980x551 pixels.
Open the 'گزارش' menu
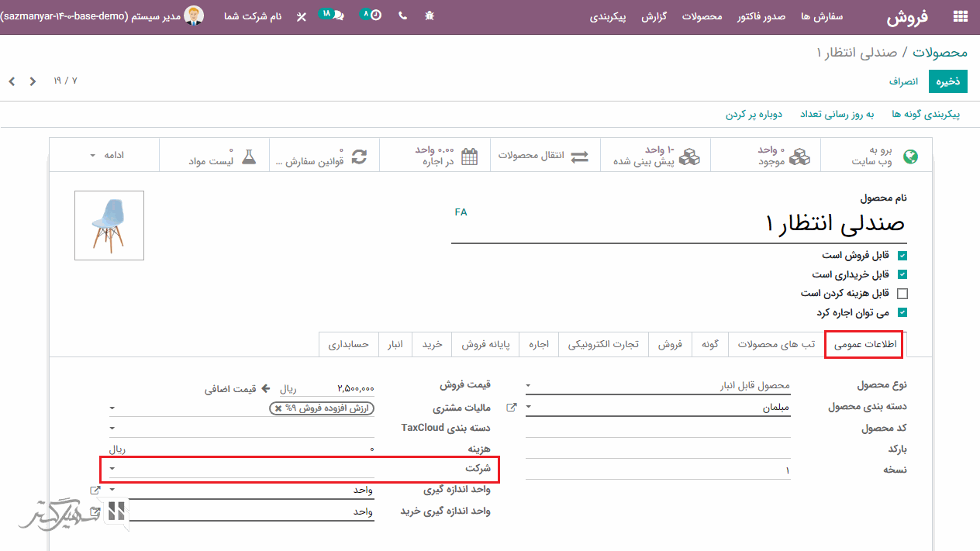654,16
